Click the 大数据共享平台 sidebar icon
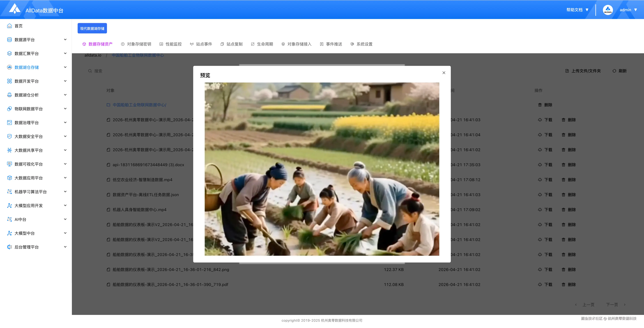This screenshot has width=644, height=328. click(x=9, y=150)
